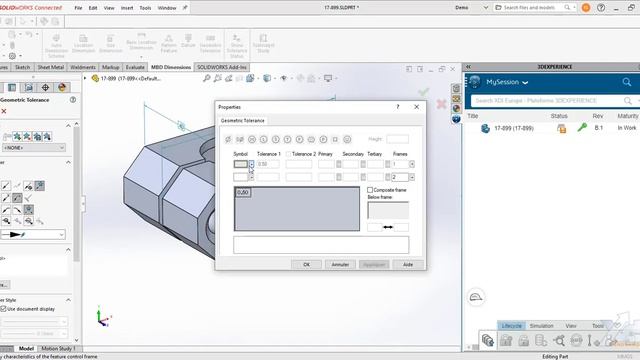Click the Properties dialog ? help button
This screenshot has width=640, height=360.
click(x=398, y=107)
